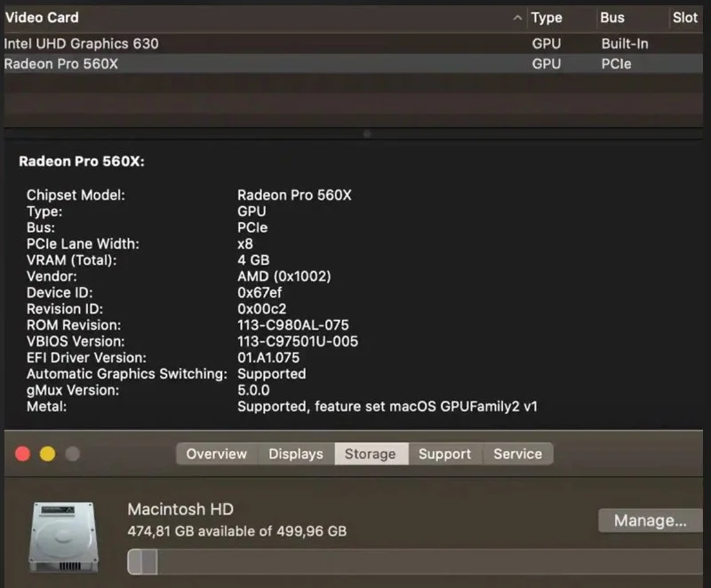
Task: Click the pane divider handle dot
Action: pos(366,134)
